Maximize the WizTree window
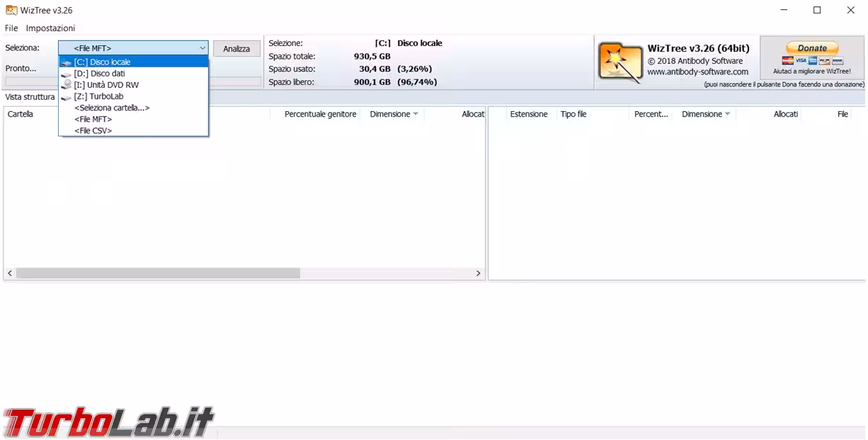 [817, 10]
